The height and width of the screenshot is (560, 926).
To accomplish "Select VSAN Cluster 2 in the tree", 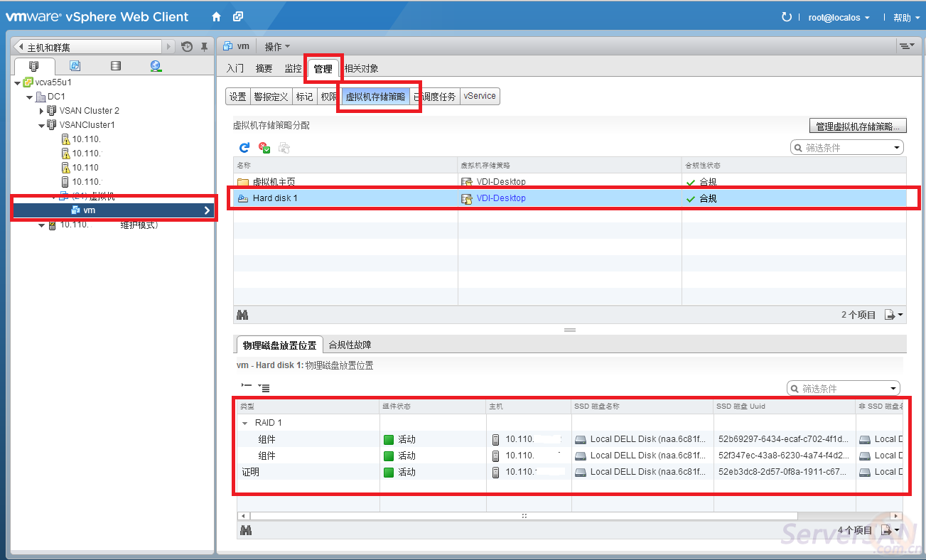I will [x=89, y=111].
